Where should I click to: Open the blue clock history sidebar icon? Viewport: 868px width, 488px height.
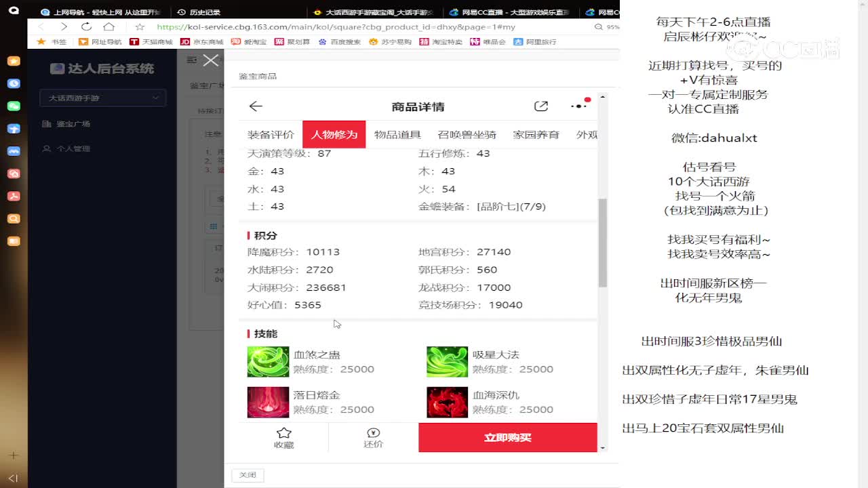tap(14, 83)
